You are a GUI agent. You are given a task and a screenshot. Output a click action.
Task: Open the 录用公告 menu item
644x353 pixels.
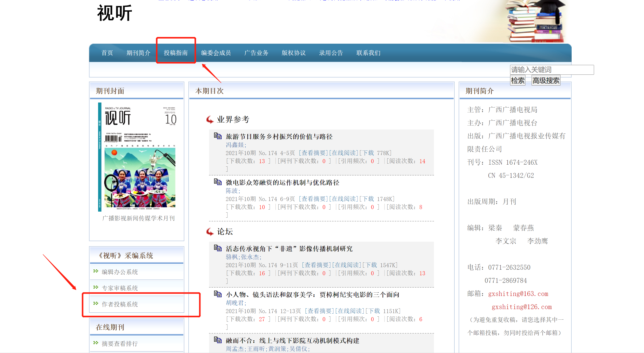point(331,53)
